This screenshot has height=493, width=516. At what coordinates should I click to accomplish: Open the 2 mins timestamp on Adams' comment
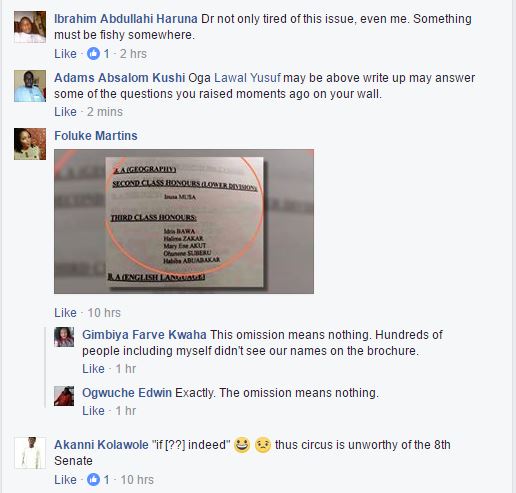click(105, 112)
